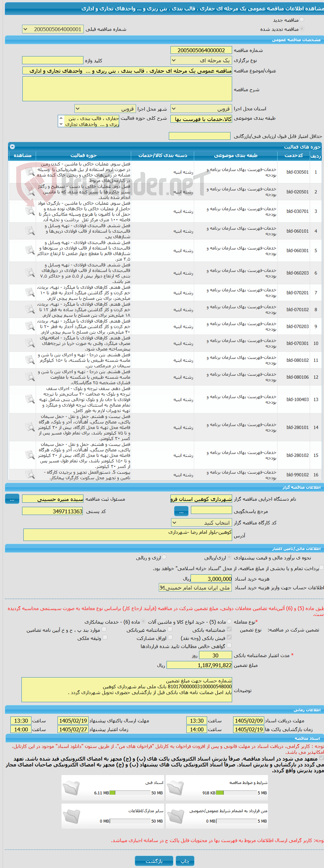Open view icon for row bld-030701
Screen dimensions: 324x868
click(x=30, y=211)
